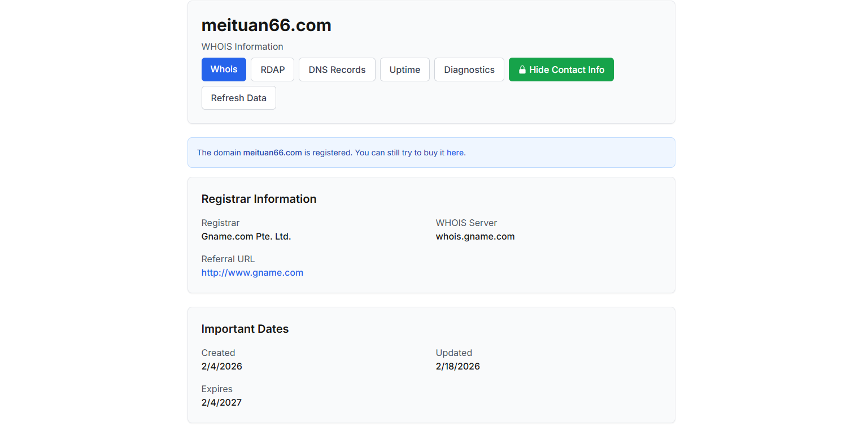Viewport: 868px width, 426px height.
Task: Click the whois.gname.com server value
Action: [x=475, y=236]
